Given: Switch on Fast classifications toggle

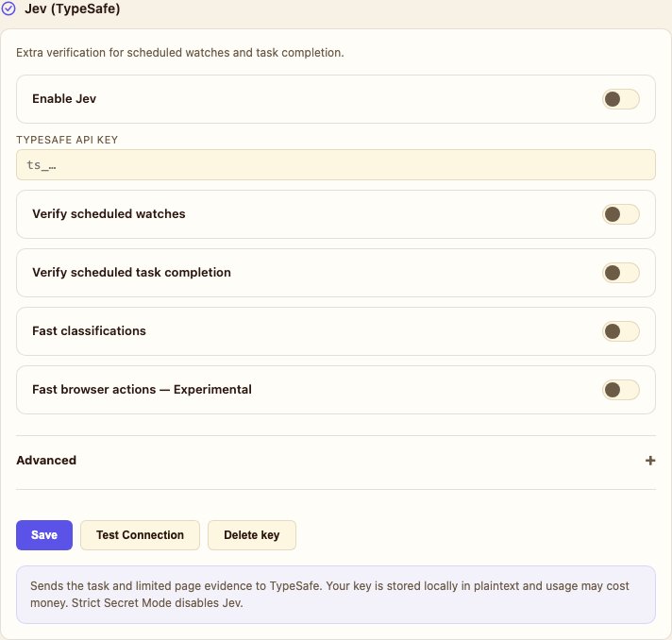Looking at the screenshot, I should pyautogui.click(x=621, y=331).
